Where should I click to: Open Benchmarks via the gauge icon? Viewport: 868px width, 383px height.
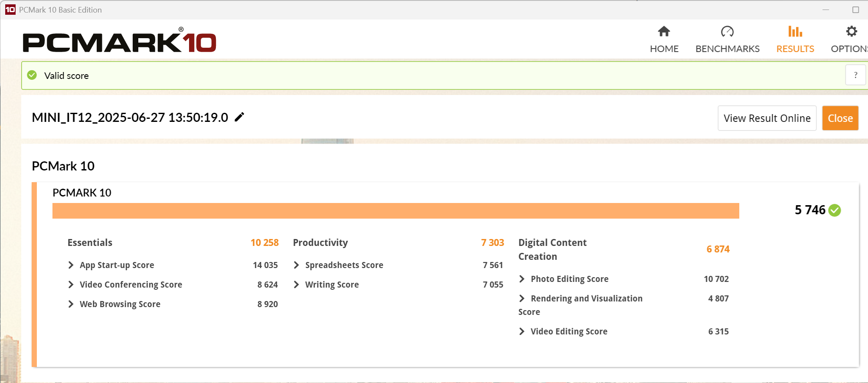click(x=727, y=31)
